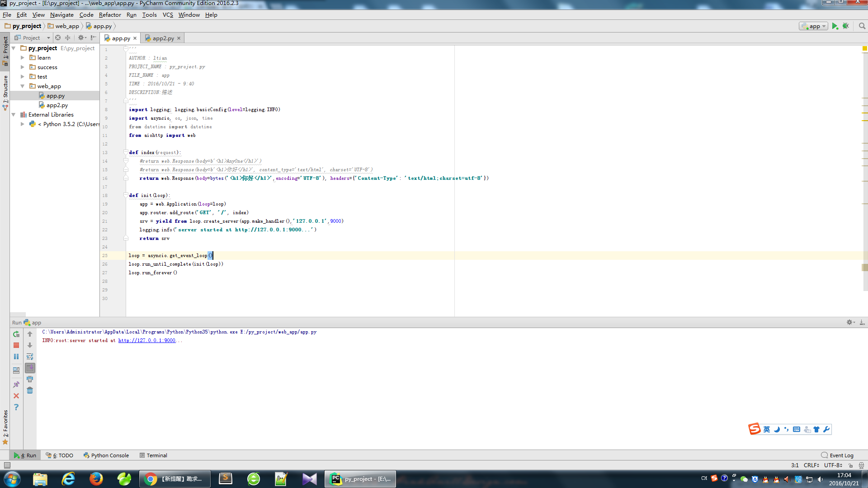
Task: Click the Debug app bug icon
Action: [x=846, y=26]
